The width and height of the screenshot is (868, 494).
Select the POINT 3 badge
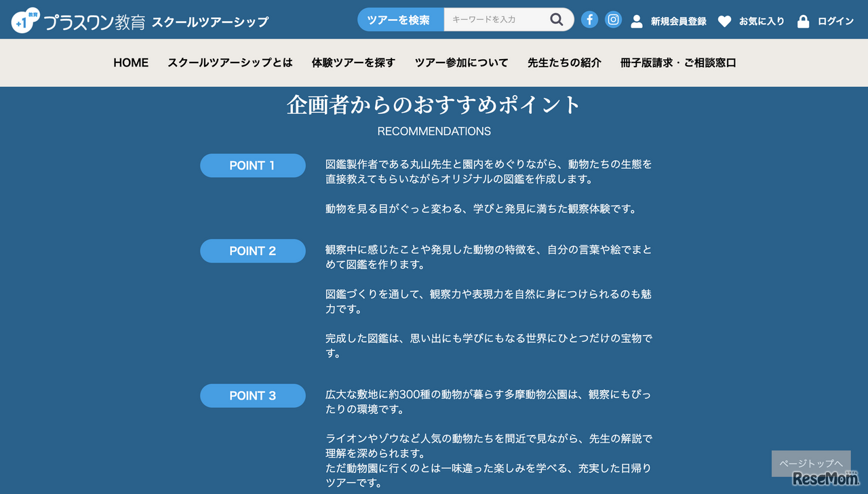(252, 396)
